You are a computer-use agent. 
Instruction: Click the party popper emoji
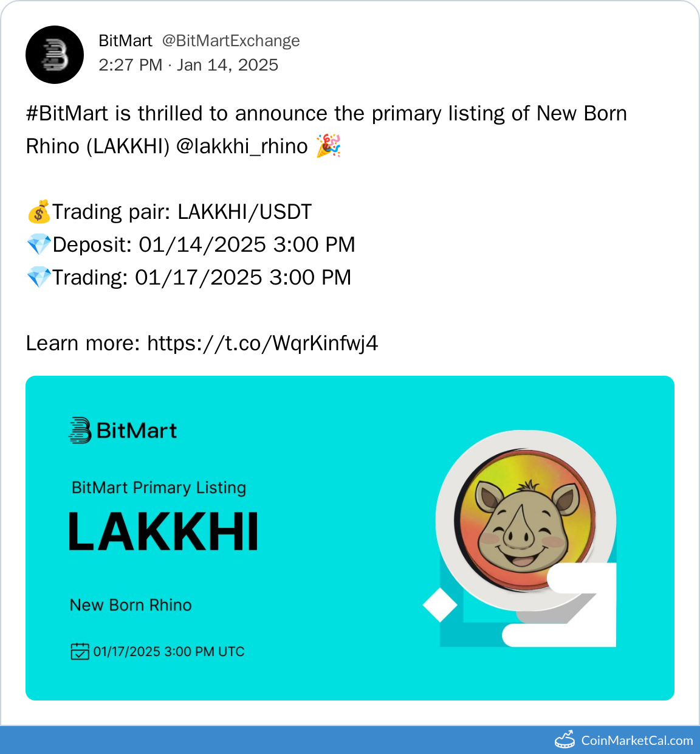point(328,147)
